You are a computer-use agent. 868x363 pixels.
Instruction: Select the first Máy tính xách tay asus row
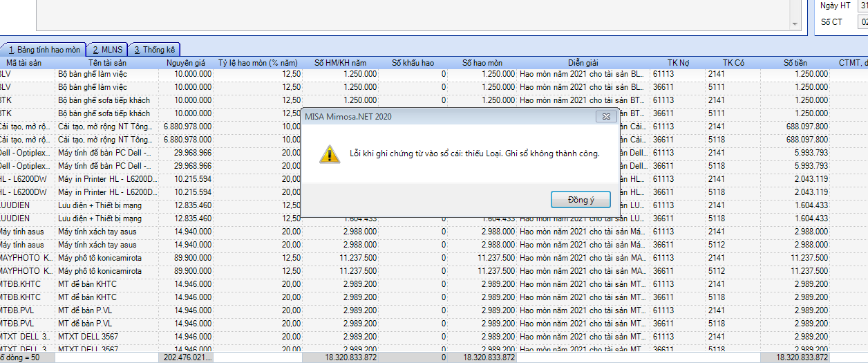pos(434,232)
